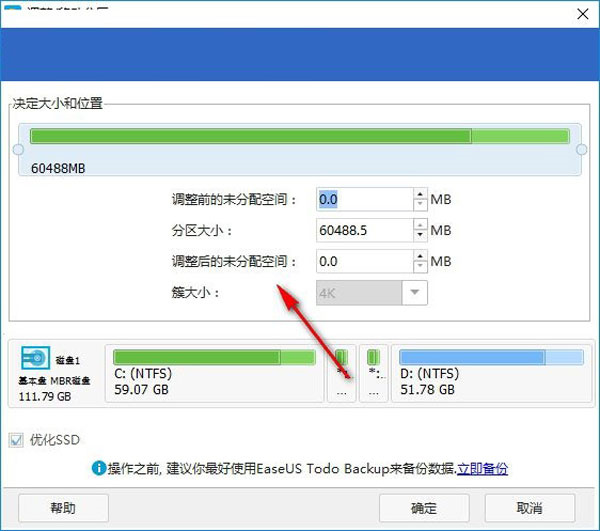This screenshot has width=600, height=531.
Task: Click the Disk 1 drive icon
Action: coord(35,358)
